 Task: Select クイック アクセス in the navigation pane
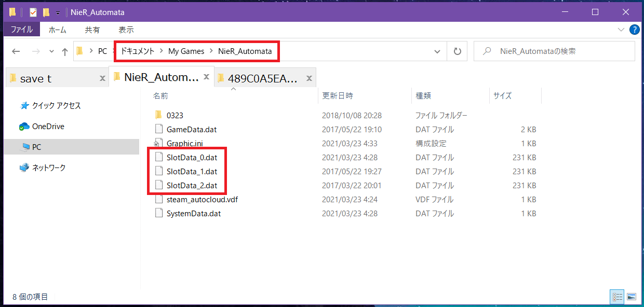tap(57, 106)
